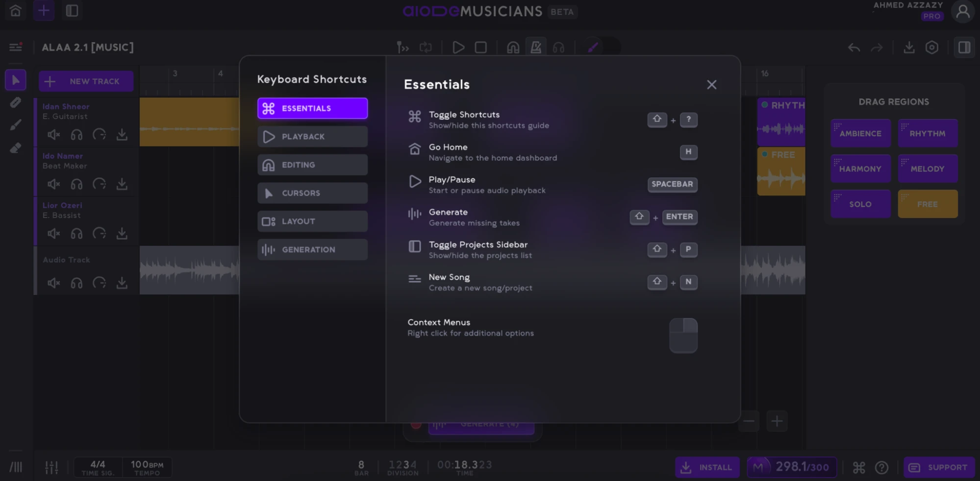
Task: Open the time signature 4/4 selector
Action: 98,467
